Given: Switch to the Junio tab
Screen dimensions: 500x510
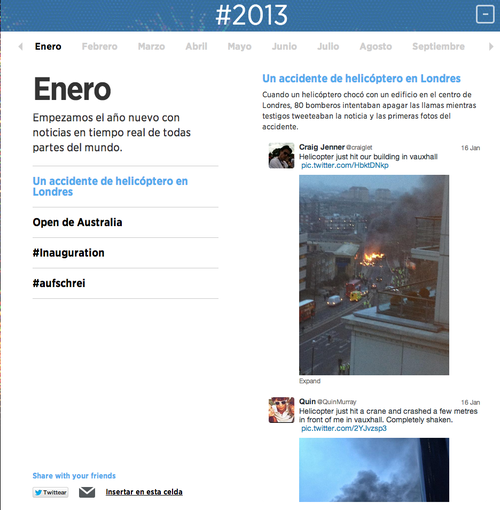Looking at the screenshot, I should (x=284, y=46).
